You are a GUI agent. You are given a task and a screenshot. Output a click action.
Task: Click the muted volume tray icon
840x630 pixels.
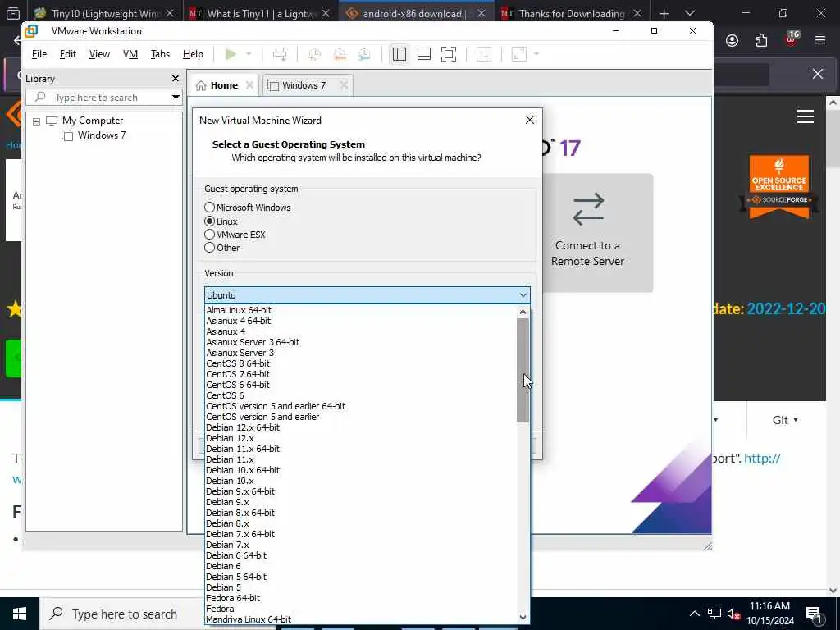coord(733,614)
